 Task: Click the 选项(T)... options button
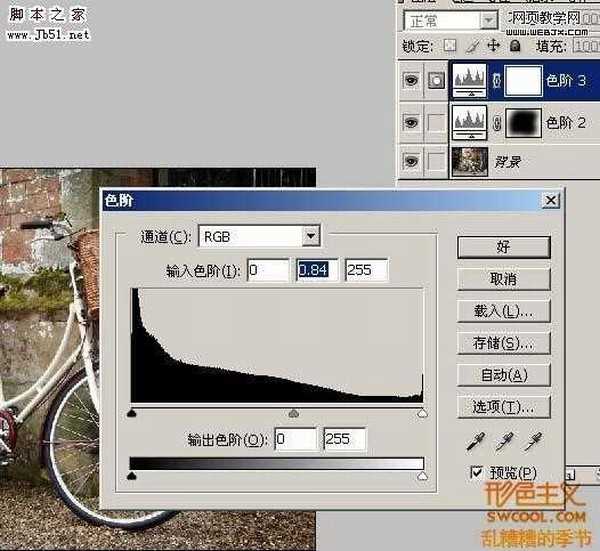tap(504, 407)
